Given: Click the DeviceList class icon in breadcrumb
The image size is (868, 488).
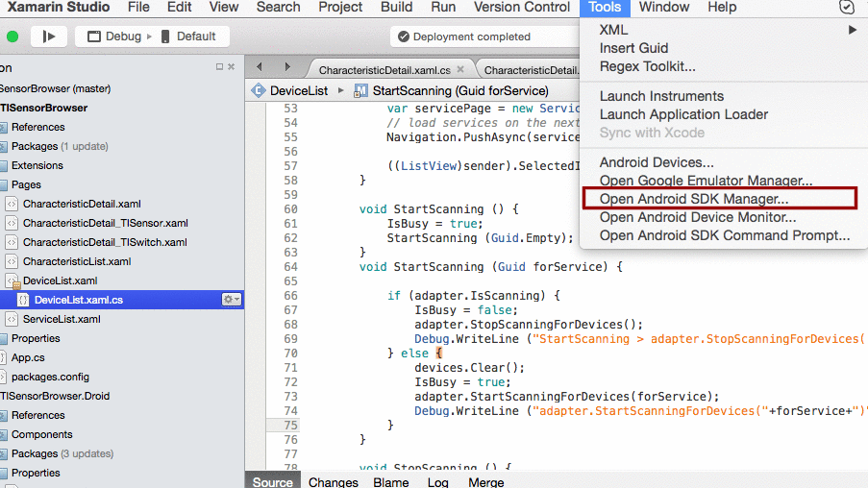Looking at the screenshot, I should click(259, 90).
